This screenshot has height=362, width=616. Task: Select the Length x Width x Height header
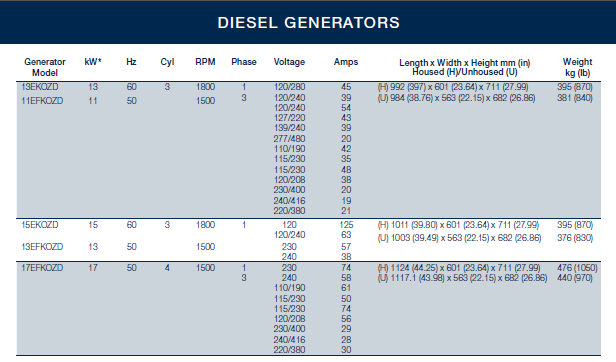pyautogui.click(x=465, y=67)
